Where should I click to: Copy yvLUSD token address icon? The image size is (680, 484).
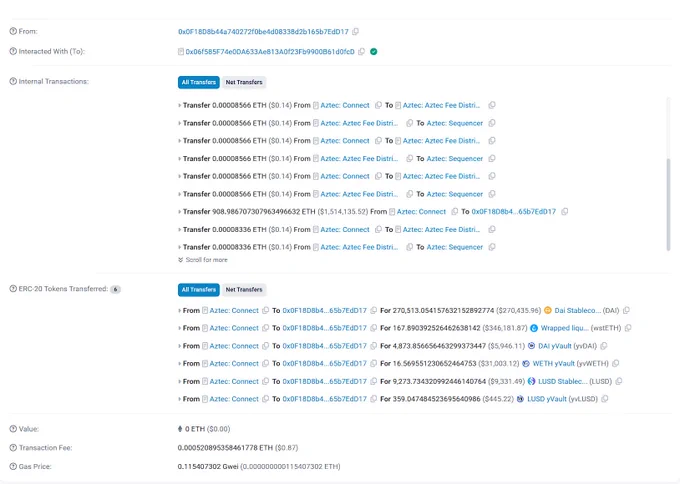click(605, 399)
